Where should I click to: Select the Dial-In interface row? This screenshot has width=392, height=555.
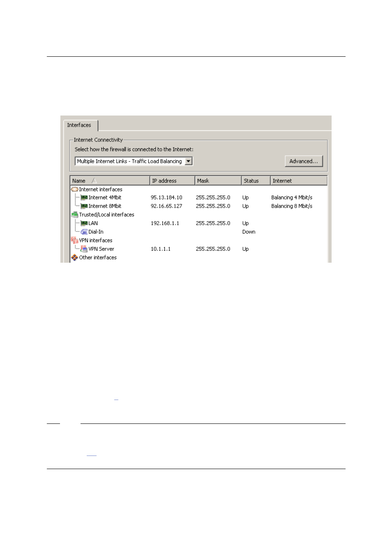[x=199, y=232]
